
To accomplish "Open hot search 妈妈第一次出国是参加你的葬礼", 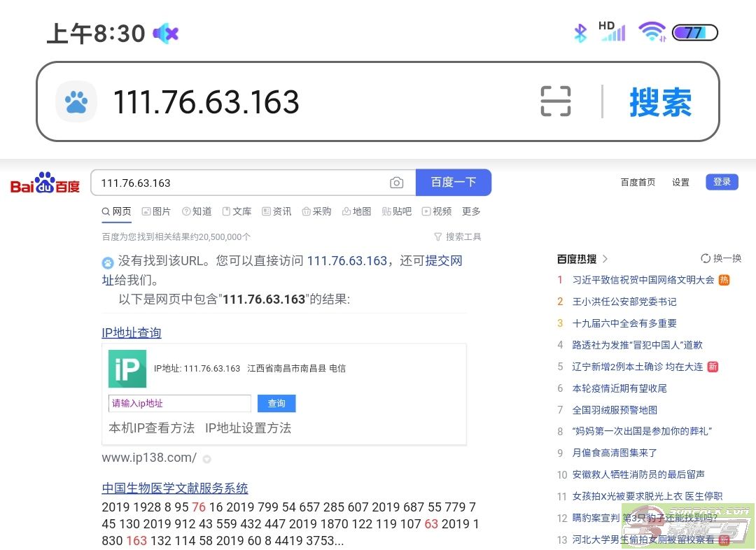I will coord(642,431).
